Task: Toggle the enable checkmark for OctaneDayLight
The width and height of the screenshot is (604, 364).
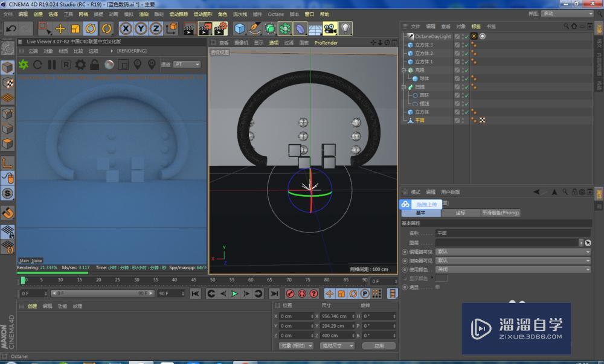Action: pyautogui.click(x=467, y=36)
